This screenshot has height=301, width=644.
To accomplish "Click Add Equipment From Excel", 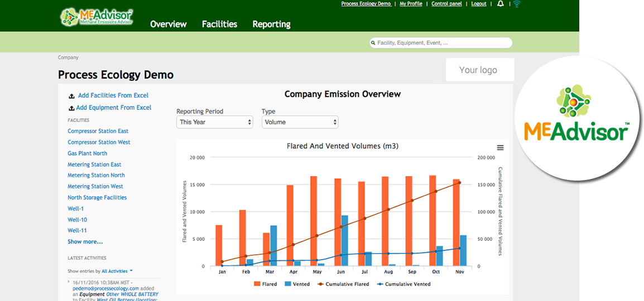I will pyautogui.click(x=114, y=108).
